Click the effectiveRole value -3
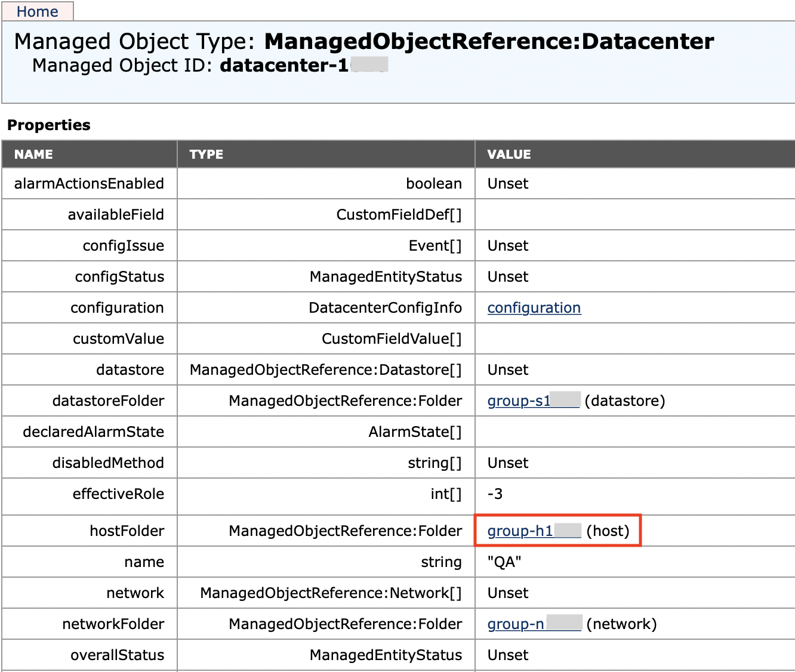The height and width of the screenshot is (672, 795). [495, 494]
